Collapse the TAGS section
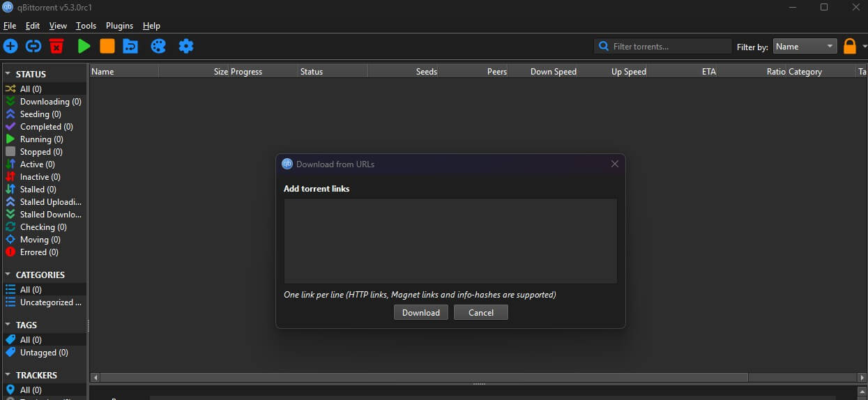868x400 pixels. 8,325
